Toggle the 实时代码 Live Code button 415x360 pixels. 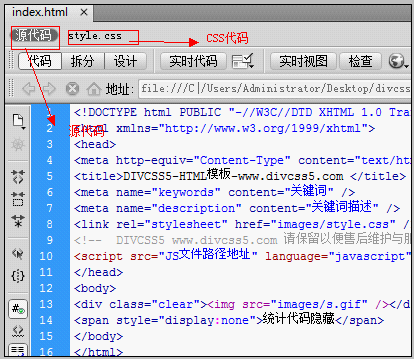[x=193, y=61]
